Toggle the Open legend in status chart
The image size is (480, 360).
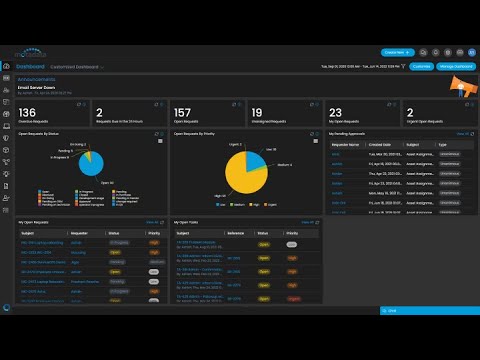pyautogui.click(x=44, y=192)
